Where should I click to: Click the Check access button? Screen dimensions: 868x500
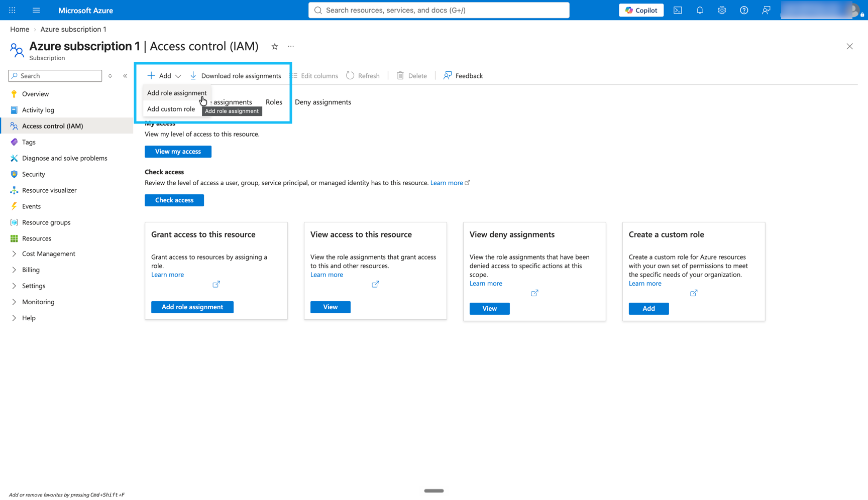point(174,200)
